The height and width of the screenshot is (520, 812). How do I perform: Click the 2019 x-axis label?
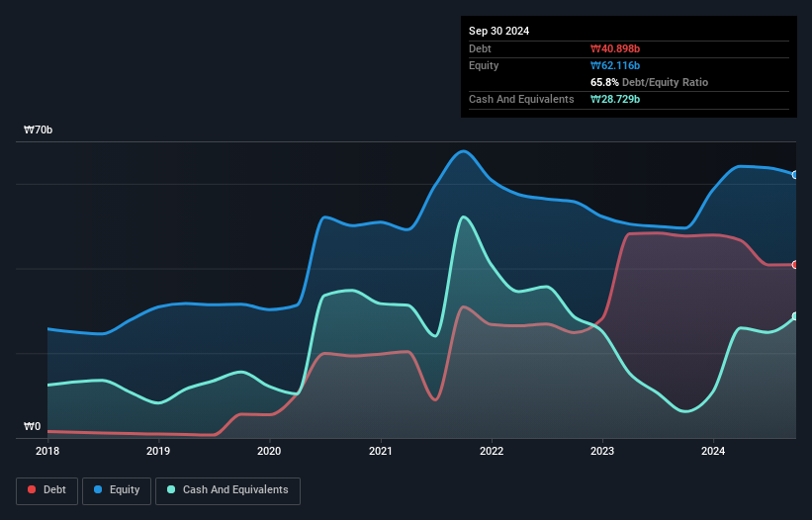coord(158,451)
